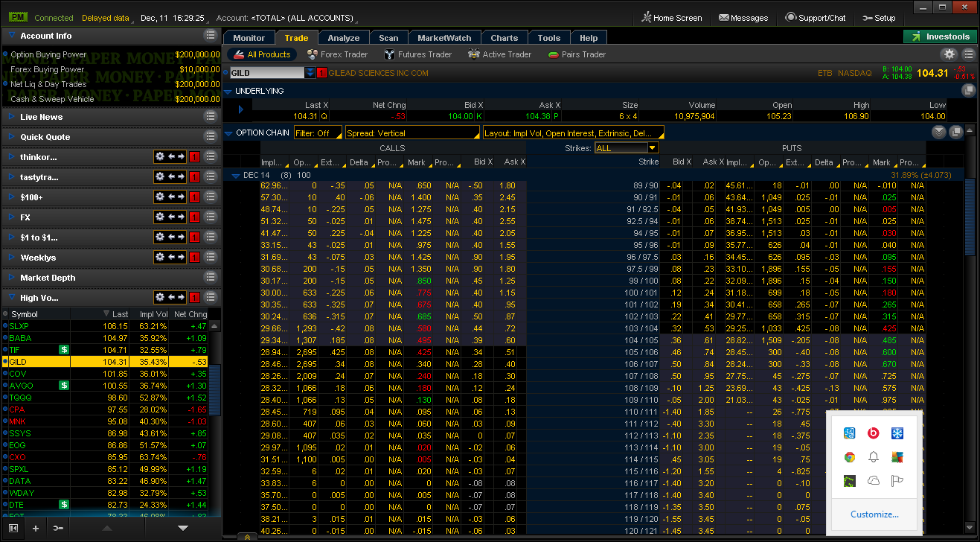Screen dimensions: 980x542
Task: Collapse the Option Chain section
Action: (x=228, y=133)
